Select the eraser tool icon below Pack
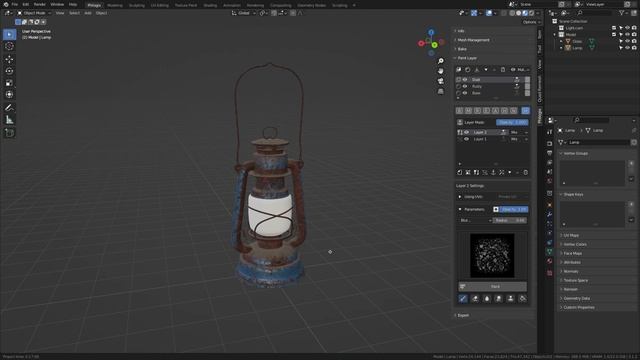This screenshot has height=360, width=640. coord(475,299)
